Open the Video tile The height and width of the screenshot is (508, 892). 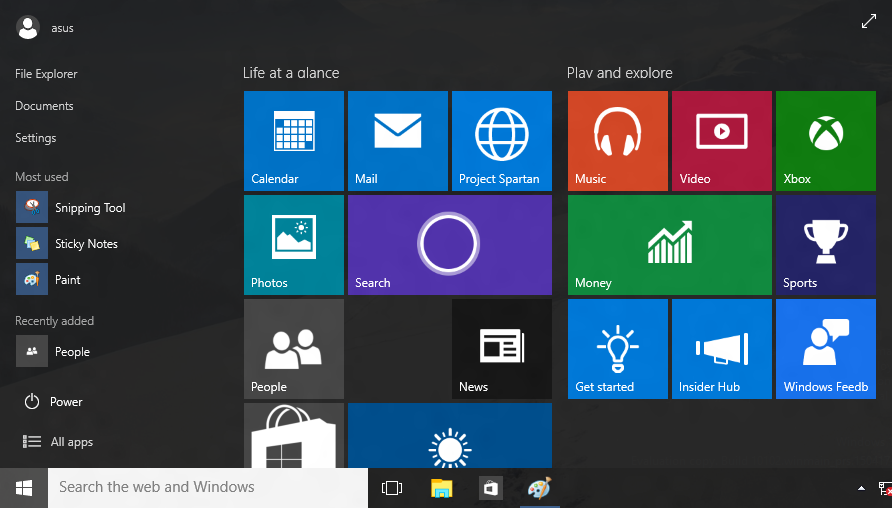pos(722,141)
